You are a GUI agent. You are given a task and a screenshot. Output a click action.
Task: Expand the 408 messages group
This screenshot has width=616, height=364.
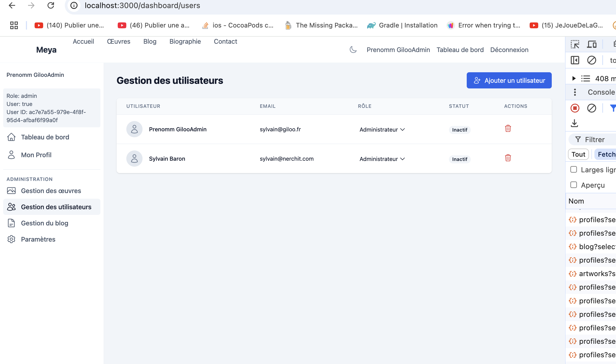click(574, 78)
